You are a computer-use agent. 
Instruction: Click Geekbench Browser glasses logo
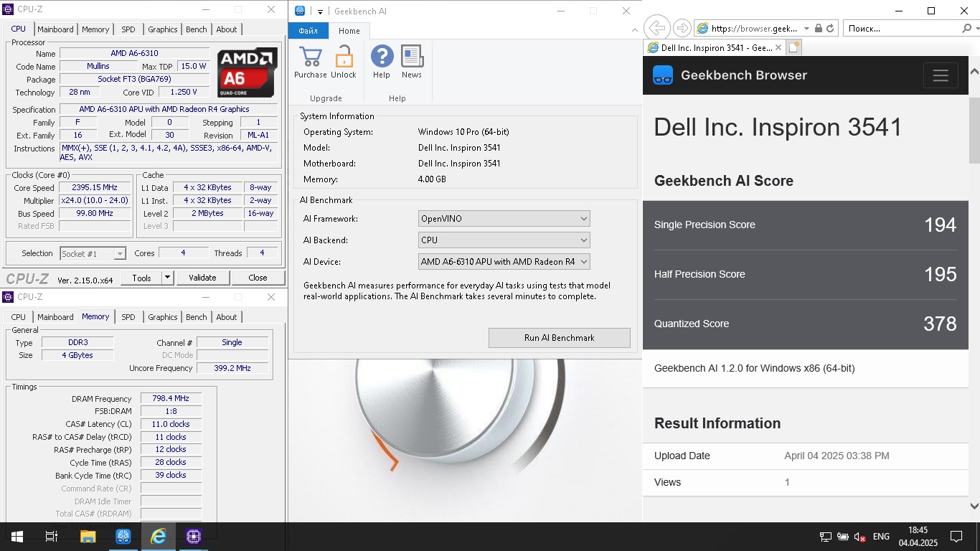(x=663, y=75)
